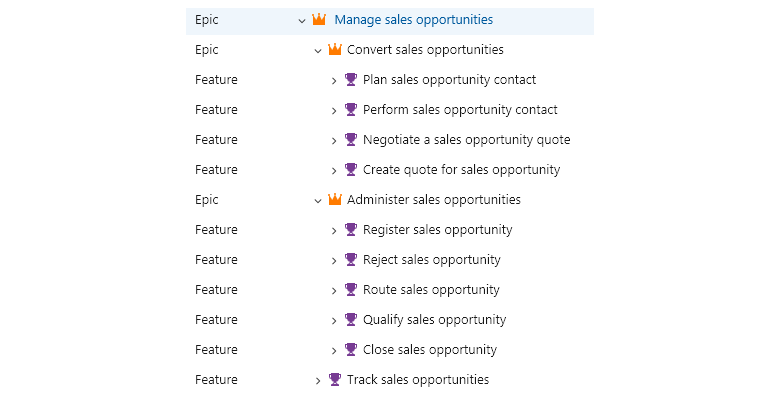Select Track sales opportunities title
The image size is (784, 403).
[418, 380]
